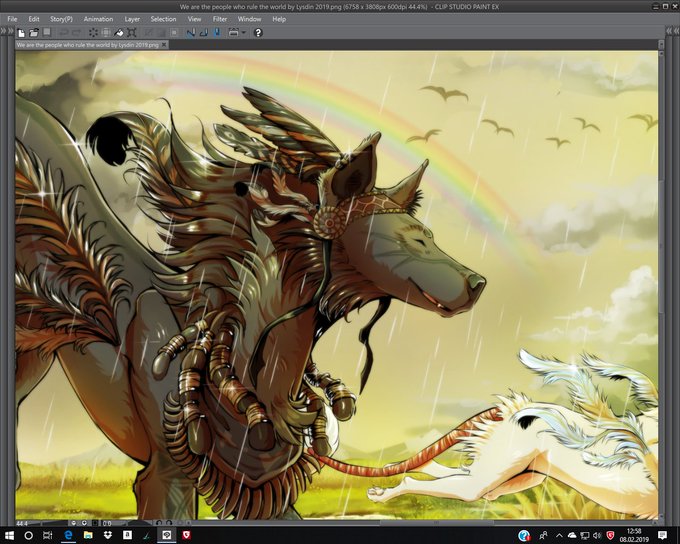
Task: Open the Amazon app on the taskbar
Action: 128,536
